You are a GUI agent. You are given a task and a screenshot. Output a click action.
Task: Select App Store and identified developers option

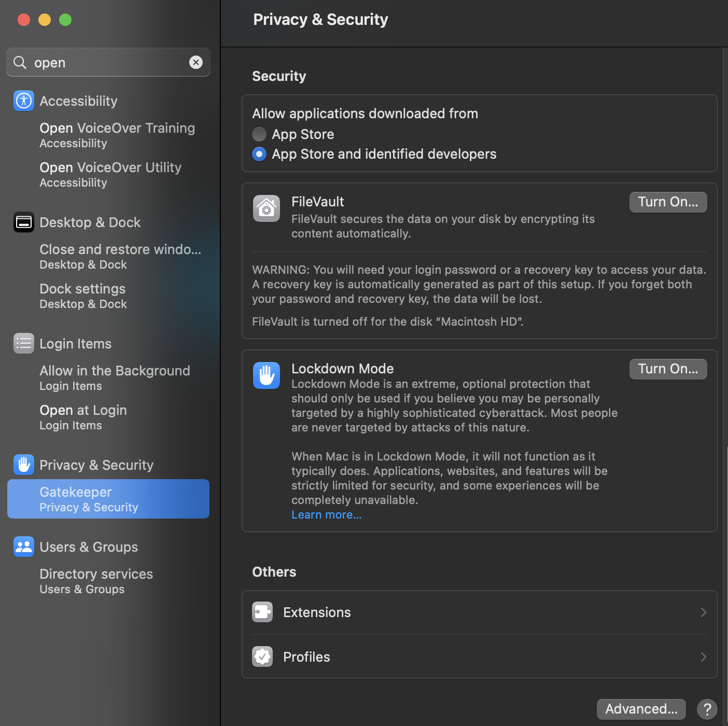pos(259,154)
